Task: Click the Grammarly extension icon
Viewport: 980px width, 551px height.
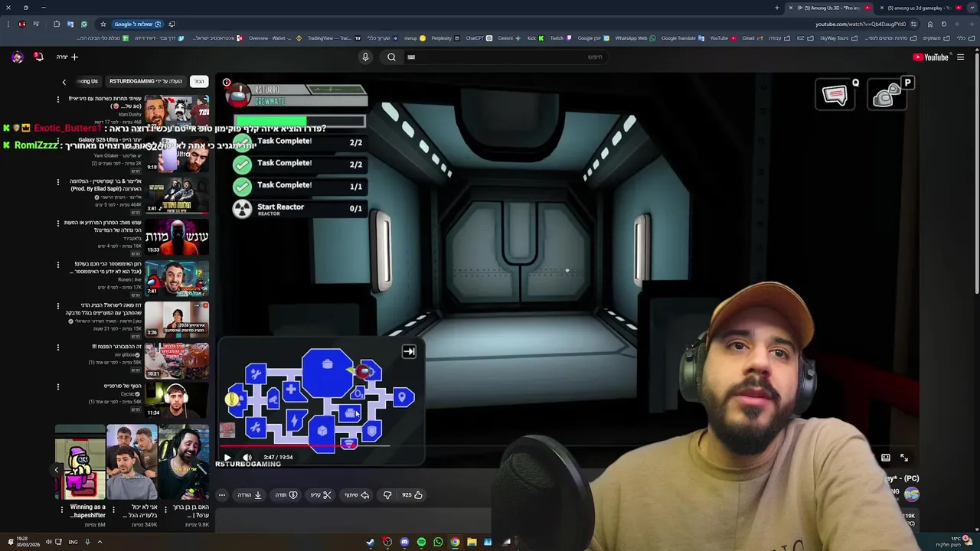Action: (x=84, y=24)
